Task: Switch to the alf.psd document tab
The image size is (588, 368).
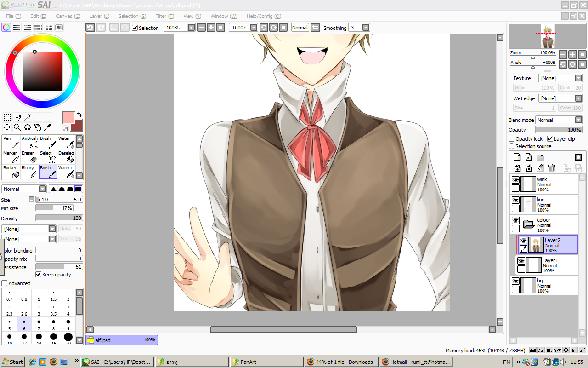Action: [121, 340]
